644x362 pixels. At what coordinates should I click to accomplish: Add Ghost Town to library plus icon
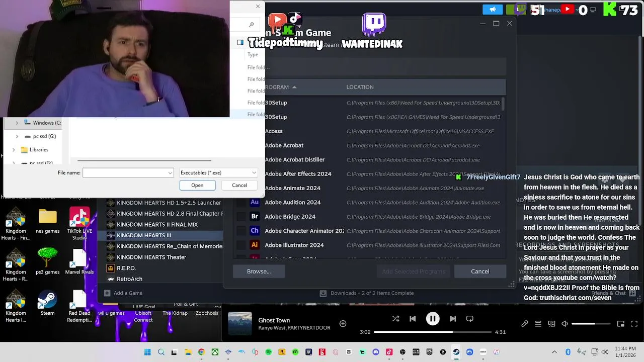(x=343, y=324)
